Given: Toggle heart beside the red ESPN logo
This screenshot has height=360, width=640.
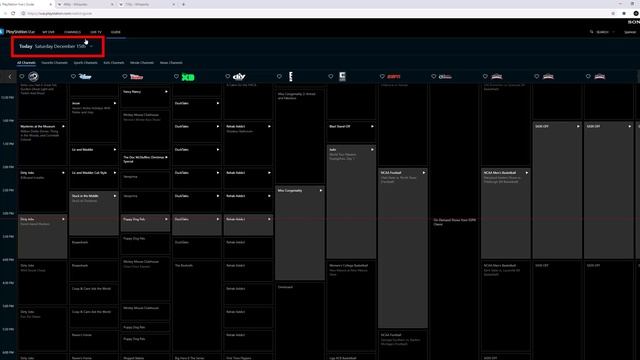Looking at the screenshot, I should click(x=382, y=76).
